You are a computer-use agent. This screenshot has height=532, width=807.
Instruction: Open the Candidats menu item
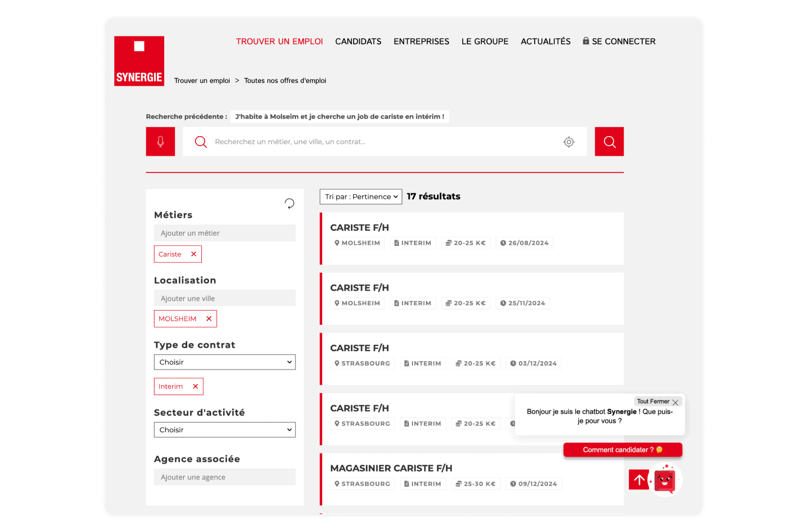click(x=358, y=41)
